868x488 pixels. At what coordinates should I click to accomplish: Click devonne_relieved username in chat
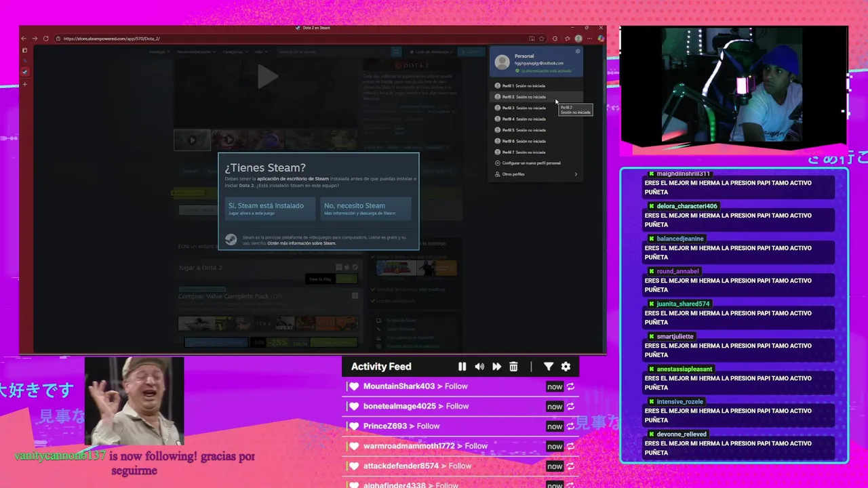[x=682, y=434]
